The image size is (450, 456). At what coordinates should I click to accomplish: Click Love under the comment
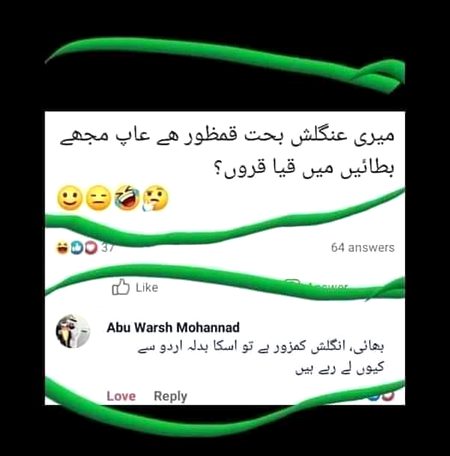tap(121, 396)
